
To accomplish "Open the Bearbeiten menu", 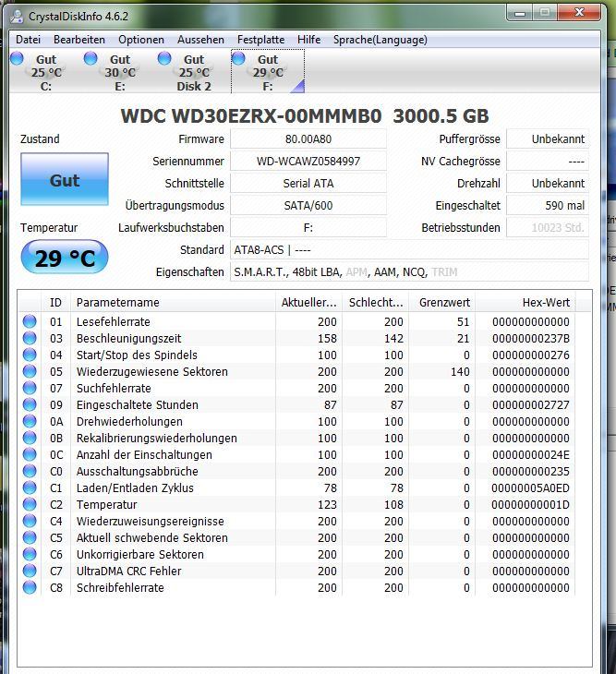I will (x=79, y=40).
